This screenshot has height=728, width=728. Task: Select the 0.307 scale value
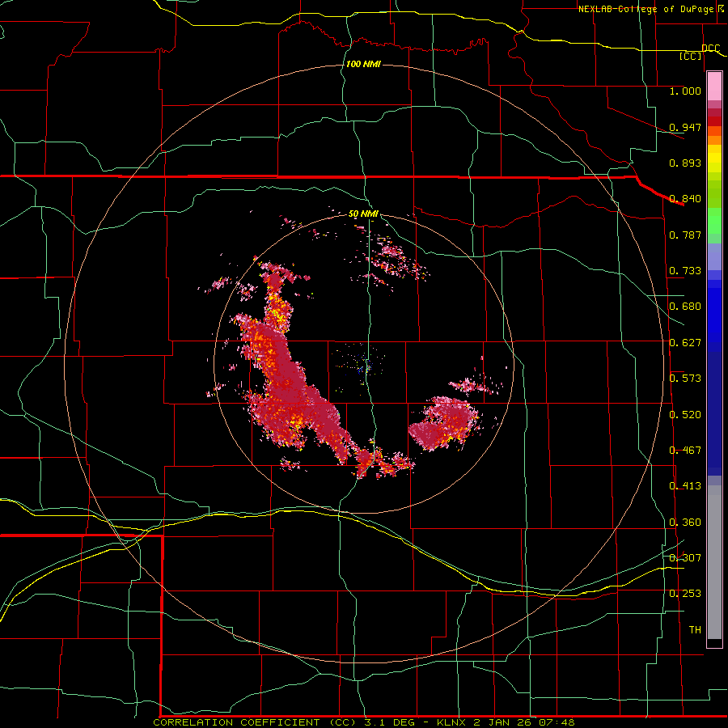pyautogui.click(x=685, y=558)
